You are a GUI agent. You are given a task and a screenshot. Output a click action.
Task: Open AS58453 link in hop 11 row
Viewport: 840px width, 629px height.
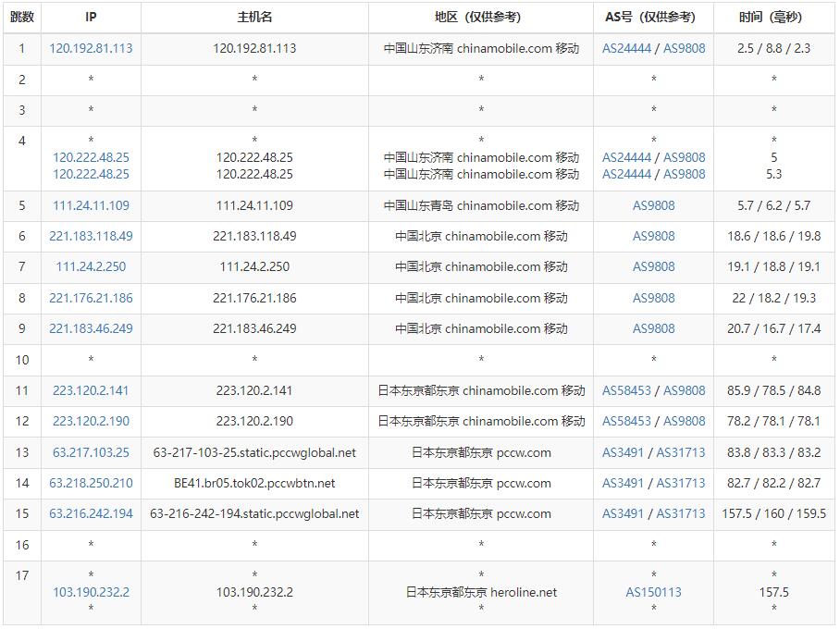[x=627, y=390]
